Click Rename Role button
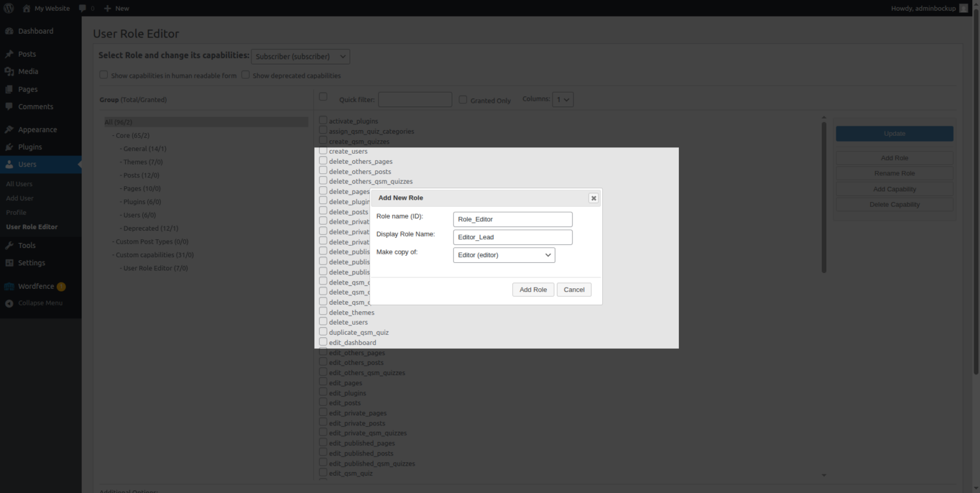 895,173
